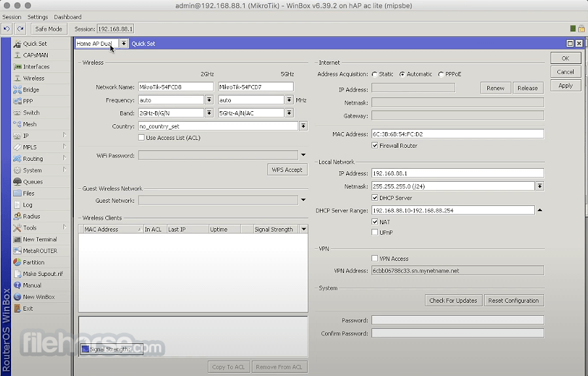Open the MetaROUTER sidebar icon
The height and width of the screenshot is (376, 588).
coord(17,251)
